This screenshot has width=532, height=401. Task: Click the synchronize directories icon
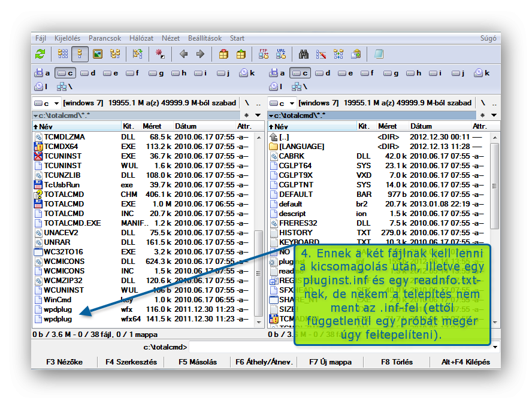coord(338,54)
